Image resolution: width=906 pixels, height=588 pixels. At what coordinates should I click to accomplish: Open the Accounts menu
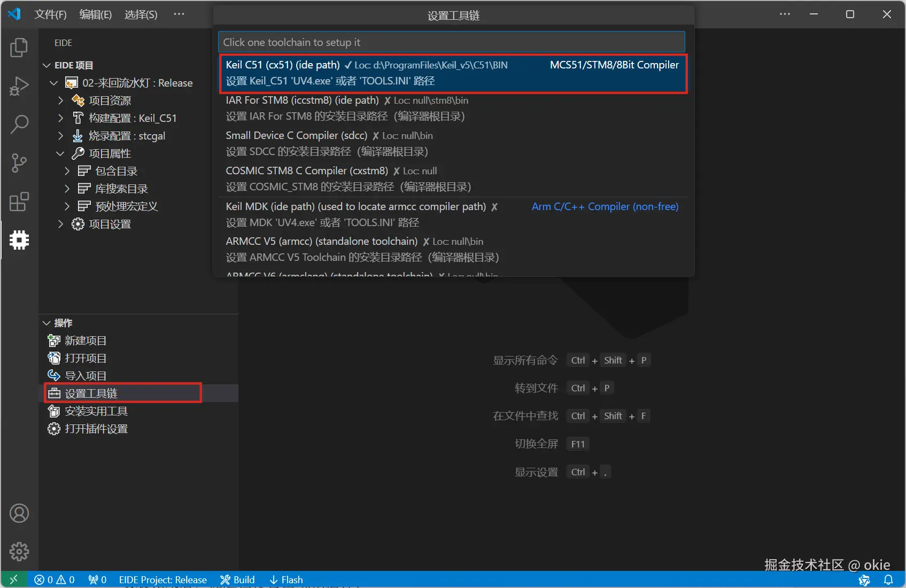coord(19,513)
